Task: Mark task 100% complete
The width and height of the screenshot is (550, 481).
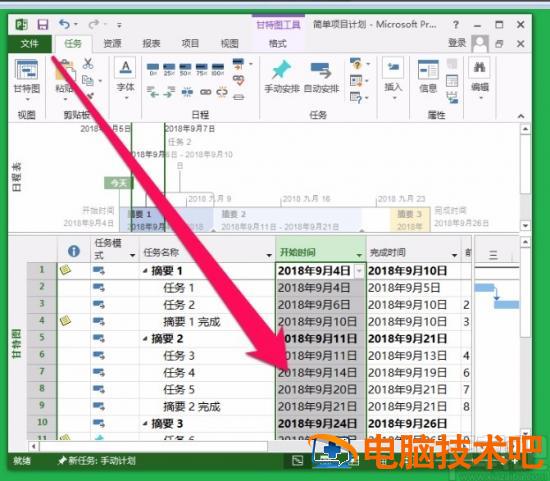Action: click(x=218, y=69)
